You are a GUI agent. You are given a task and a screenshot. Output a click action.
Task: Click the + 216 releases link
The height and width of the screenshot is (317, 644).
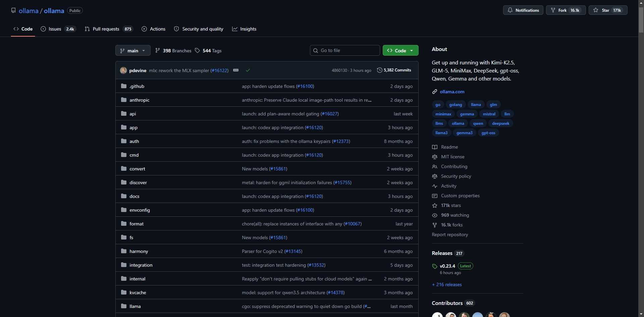[447, 284]
